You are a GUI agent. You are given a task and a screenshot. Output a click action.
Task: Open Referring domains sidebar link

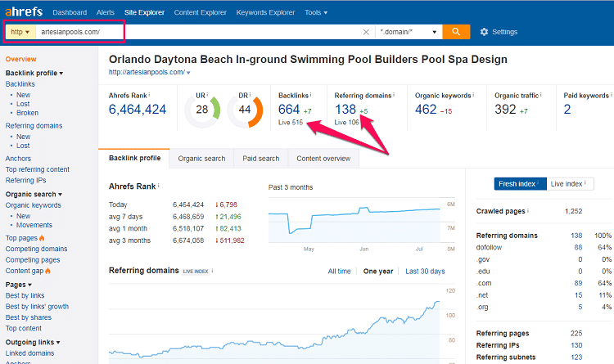tap(34, 126)
